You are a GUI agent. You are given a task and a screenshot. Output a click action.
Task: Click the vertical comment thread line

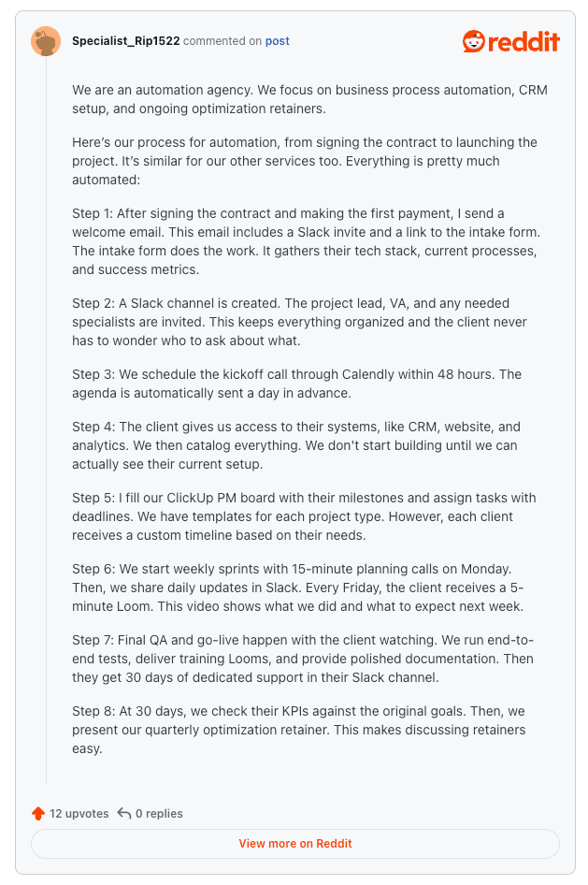coord(46,421)
